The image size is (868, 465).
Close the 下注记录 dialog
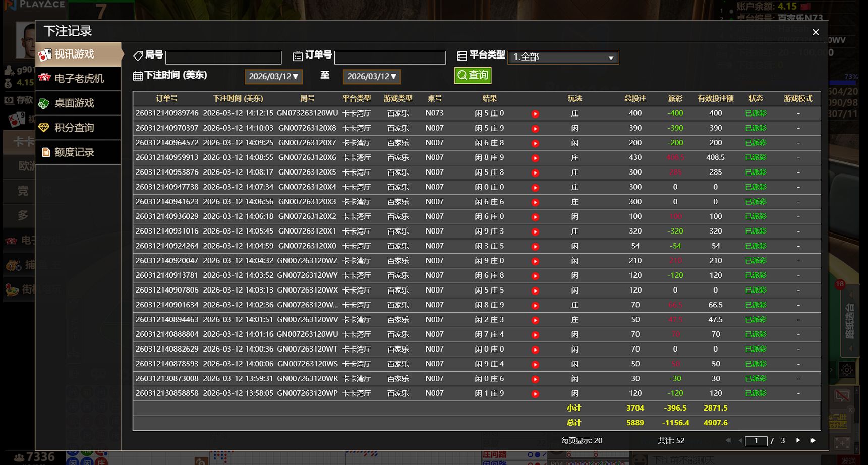816,32
